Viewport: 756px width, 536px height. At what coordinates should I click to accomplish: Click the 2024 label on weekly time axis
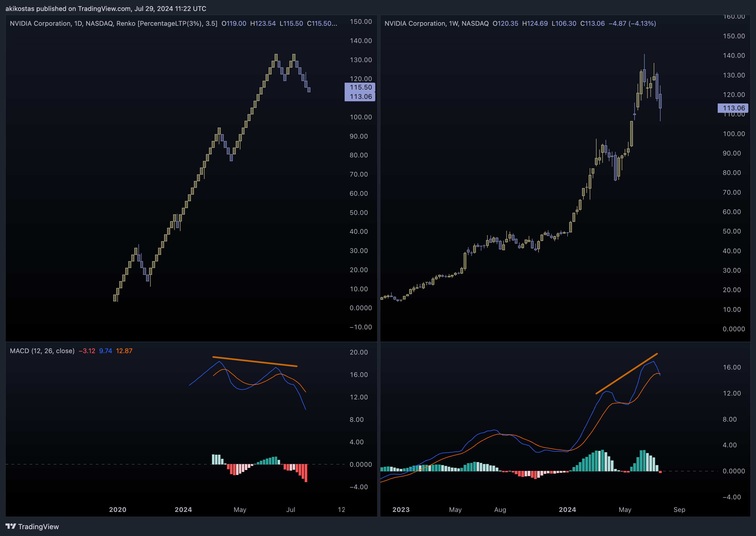point(568,510)
